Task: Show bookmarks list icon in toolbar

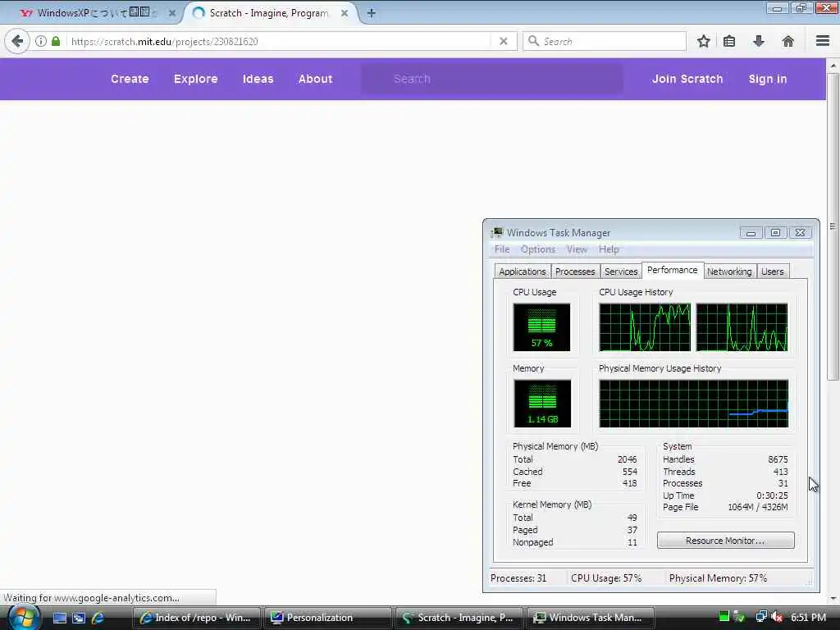Action: 729,41
